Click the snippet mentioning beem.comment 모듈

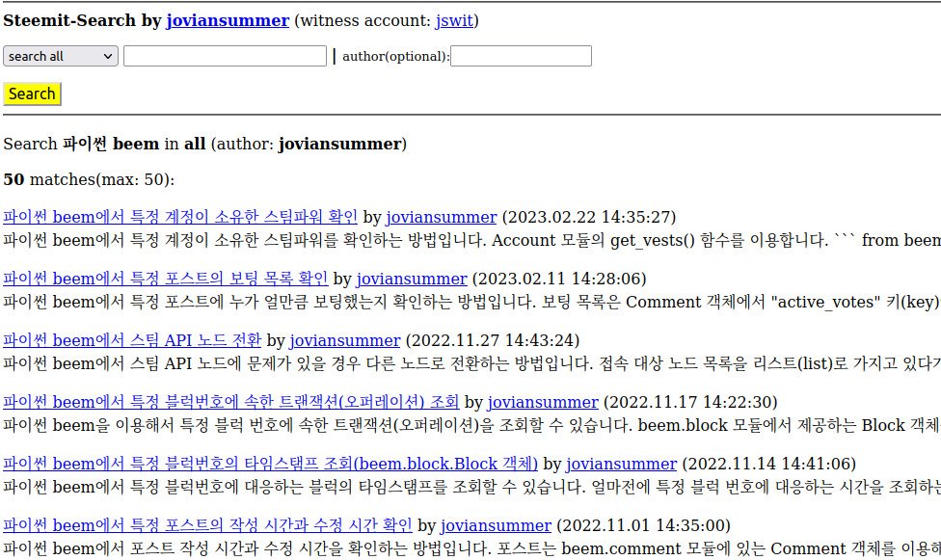pyautogui.click(x=471, y=549)
